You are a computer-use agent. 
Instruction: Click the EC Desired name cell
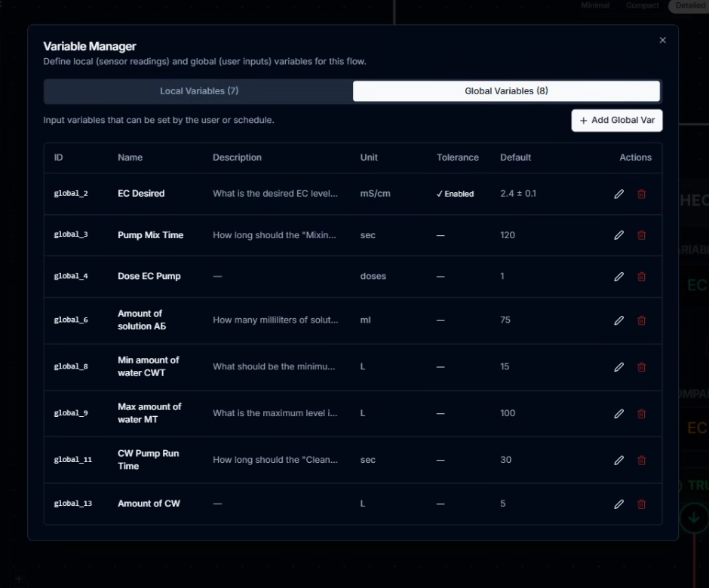click(141, 194)
